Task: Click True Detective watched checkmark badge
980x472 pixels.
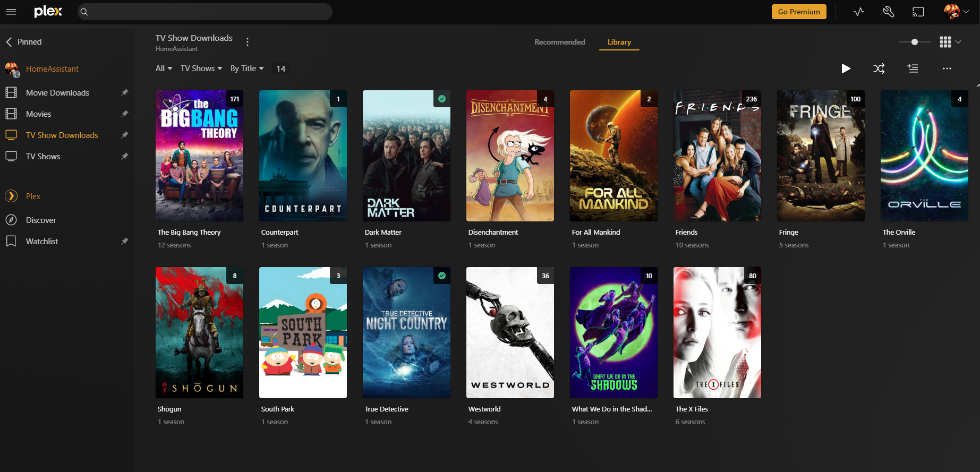Action: [x=442, y=276]
